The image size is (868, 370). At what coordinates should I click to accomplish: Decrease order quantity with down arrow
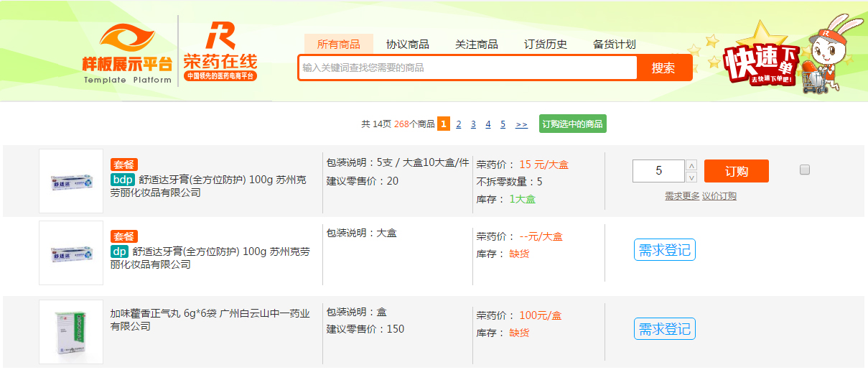click(x=691, y=177)
